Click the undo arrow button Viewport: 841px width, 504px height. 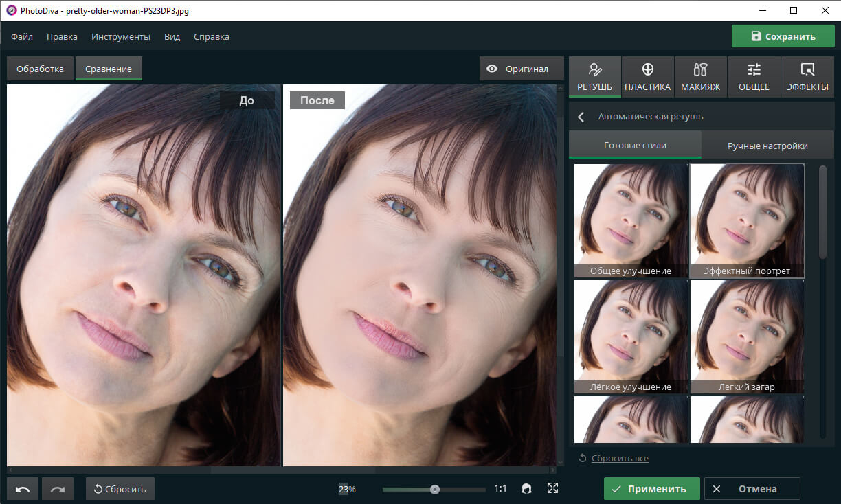click(x=23, y=489)
